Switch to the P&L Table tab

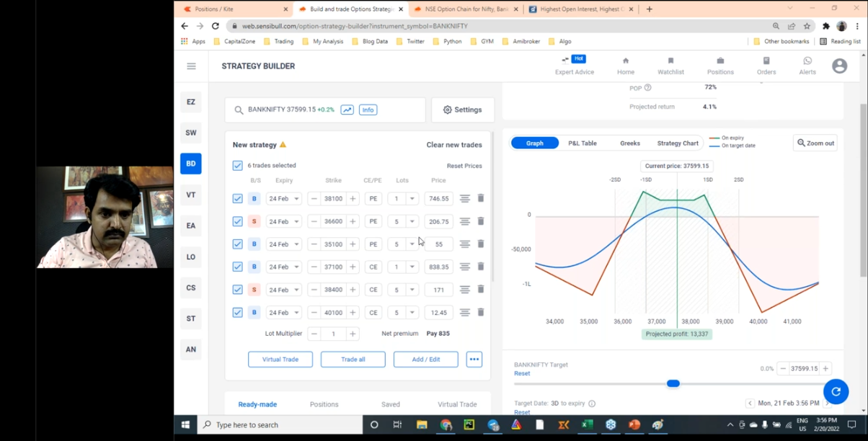click(583, 143)
